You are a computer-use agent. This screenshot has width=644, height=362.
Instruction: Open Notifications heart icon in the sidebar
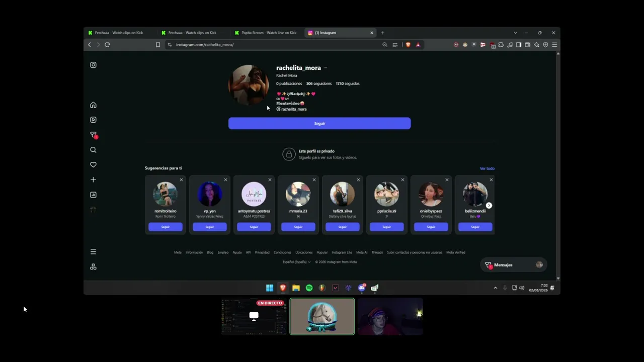coord(93,164)
